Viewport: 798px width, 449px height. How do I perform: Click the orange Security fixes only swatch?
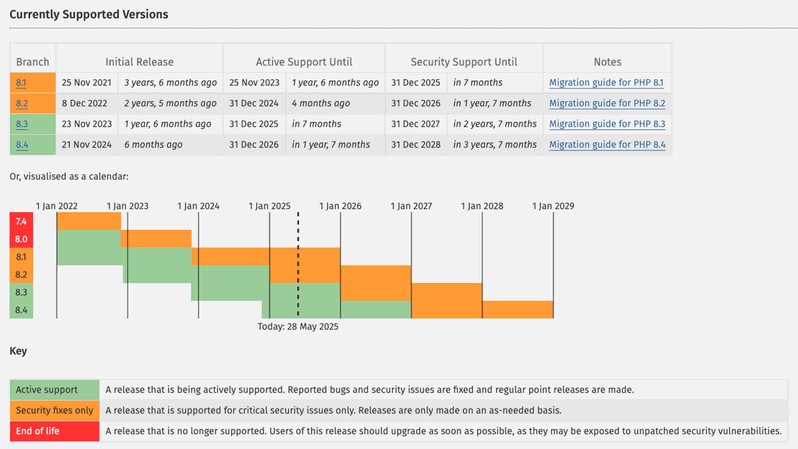click(x=54, y=410)
